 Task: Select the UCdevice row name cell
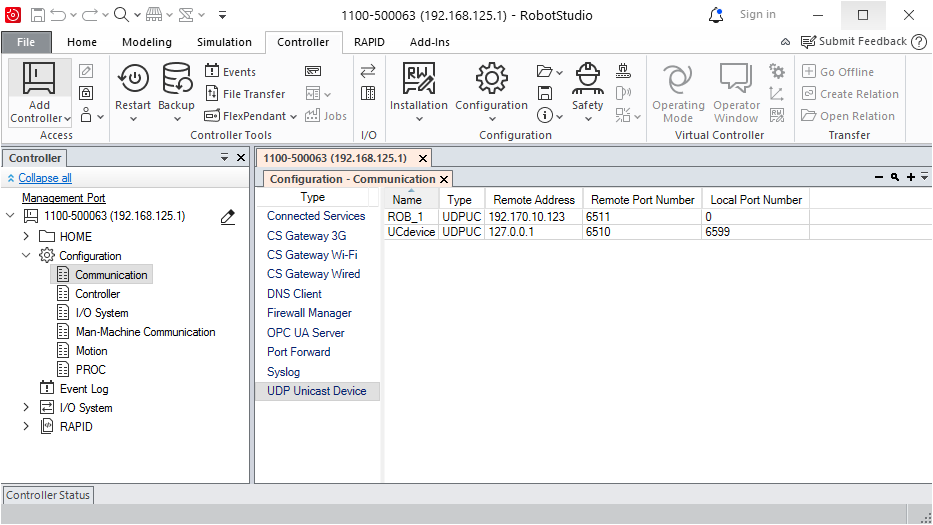tap(411, 232)
